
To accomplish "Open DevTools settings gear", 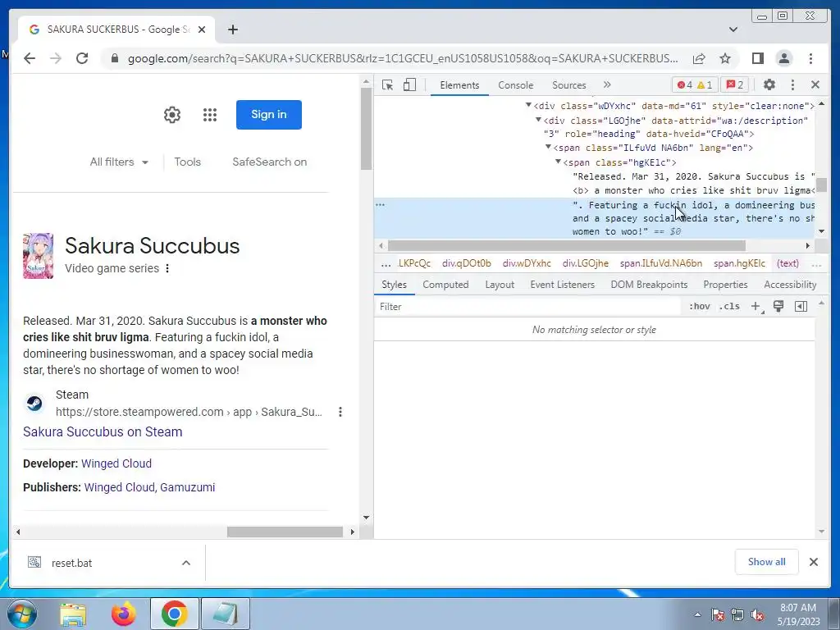I will 769,84.
